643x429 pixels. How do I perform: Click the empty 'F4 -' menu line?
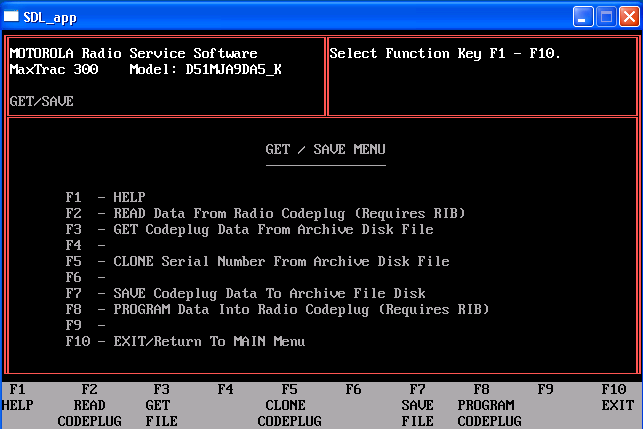86,245
